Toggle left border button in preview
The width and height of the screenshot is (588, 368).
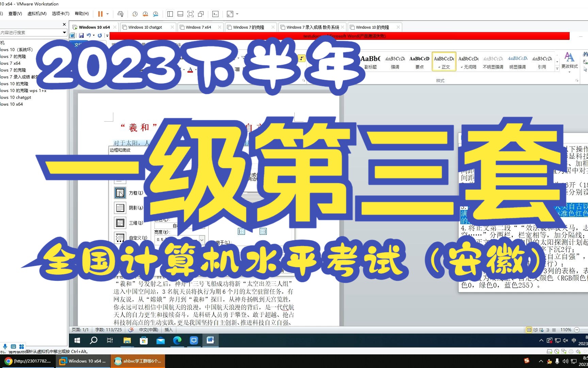[241, 232]
